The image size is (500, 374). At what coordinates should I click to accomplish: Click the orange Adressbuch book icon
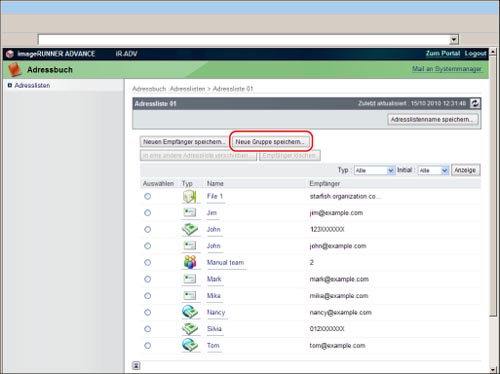tap(15, 69)
